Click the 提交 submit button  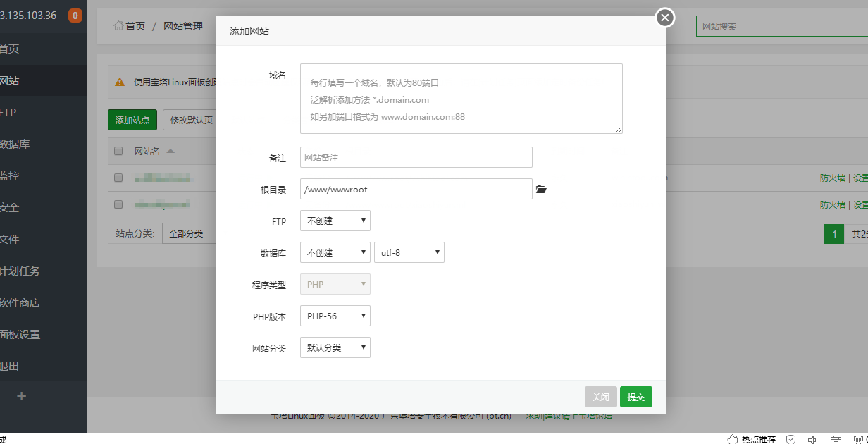pyautogui.click(x=635, y=397)
